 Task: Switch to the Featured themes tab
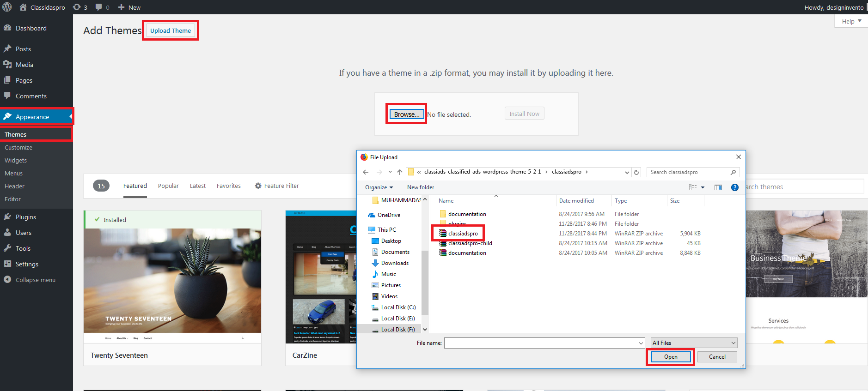135,186
